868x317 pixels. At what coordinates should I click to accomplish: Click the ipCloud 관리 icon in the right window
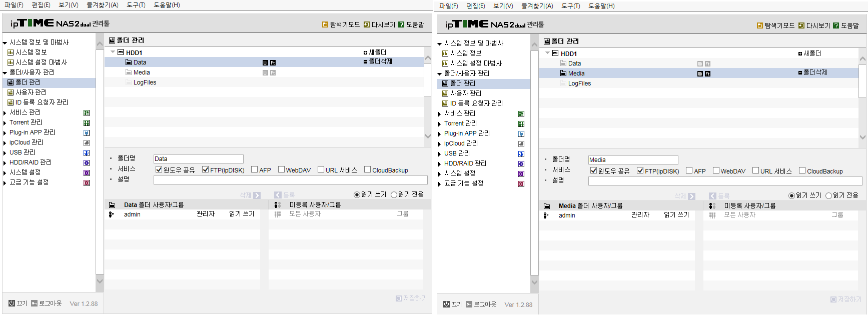(x=521, y=144)
